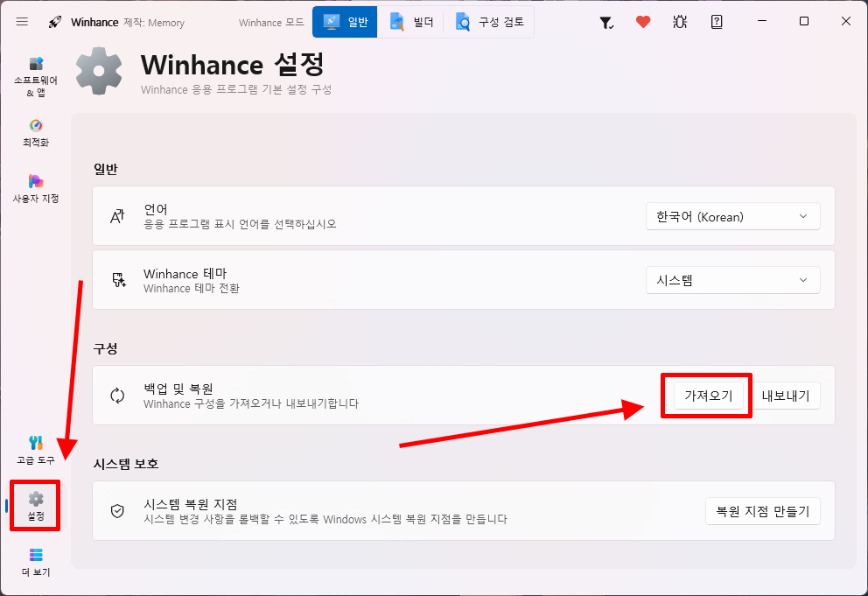Open the hamburger navigation menu
This screenshot has height=596, width=868.
point(22,22)
